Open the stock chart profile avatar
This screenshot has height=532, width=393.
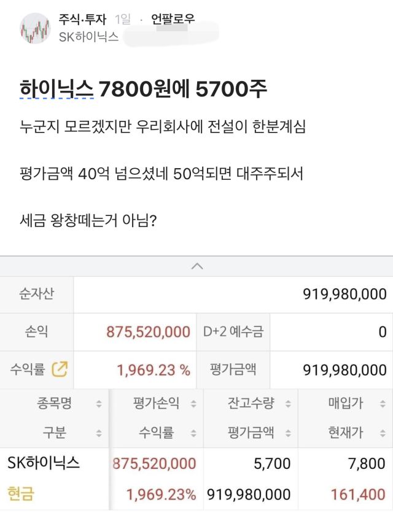(35, 28)
